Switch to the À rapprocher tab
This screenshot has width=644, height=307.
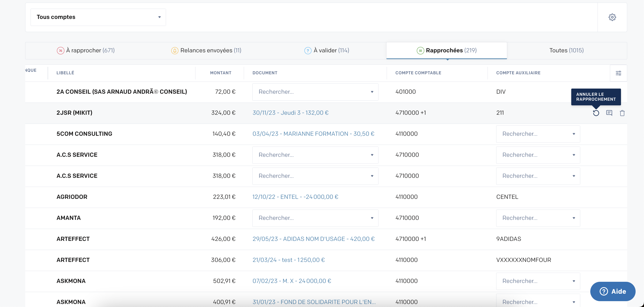click(x=85, y=50)
